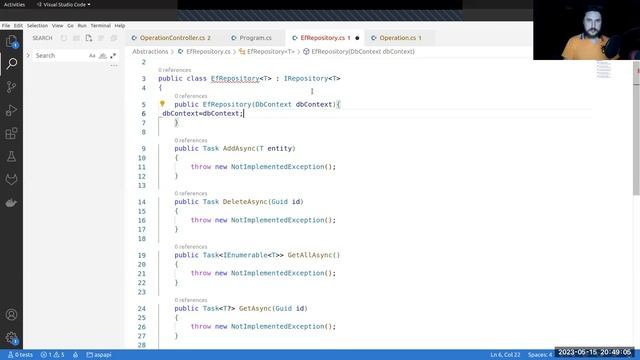Click the unsaved dot on the EfRepository.cs tab
The width and height of the screenshot is (640, 360).
tap(357, 38)
